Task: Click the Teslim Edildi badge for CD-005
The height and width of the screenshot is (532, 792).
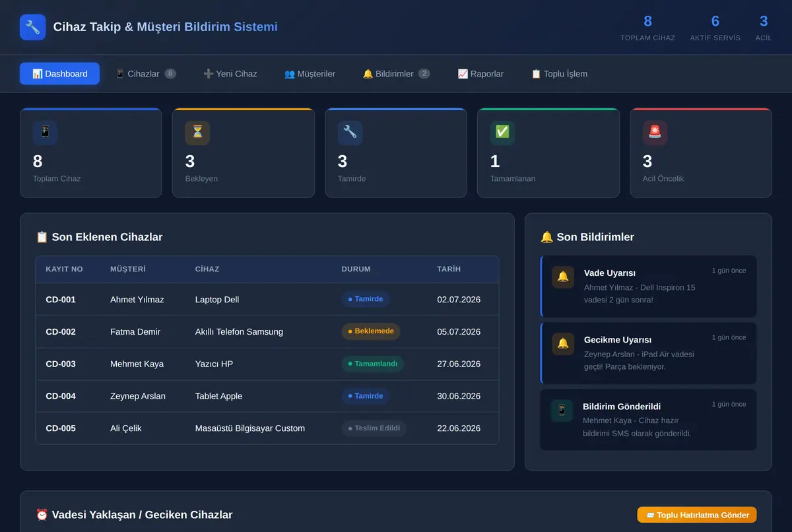Action: pos(374,428)
